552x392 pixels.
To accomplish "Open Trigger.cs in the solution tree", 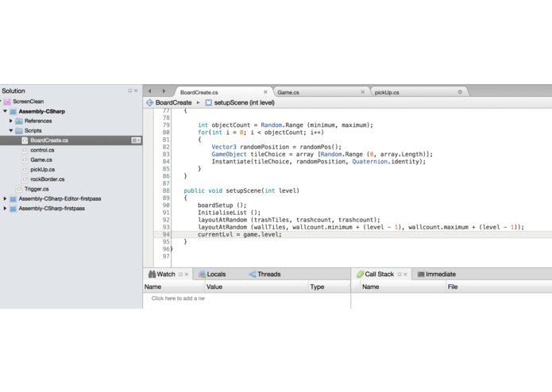I will 37,189.
